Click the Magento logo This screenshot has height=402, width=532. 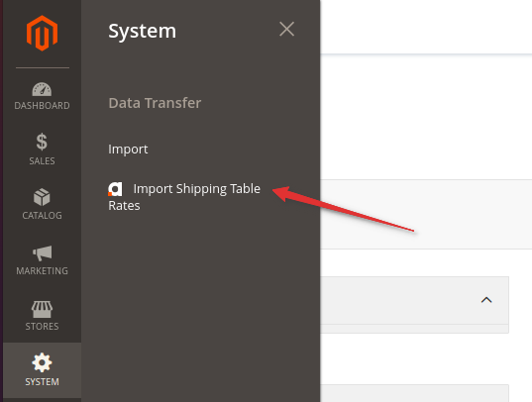click(x=42, y=33)
